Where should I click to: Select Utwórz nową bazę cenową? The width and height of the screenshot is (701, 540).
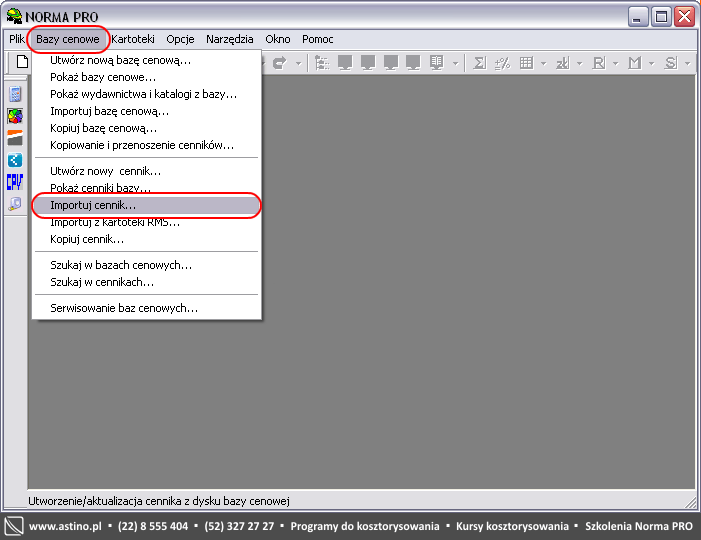147,60
